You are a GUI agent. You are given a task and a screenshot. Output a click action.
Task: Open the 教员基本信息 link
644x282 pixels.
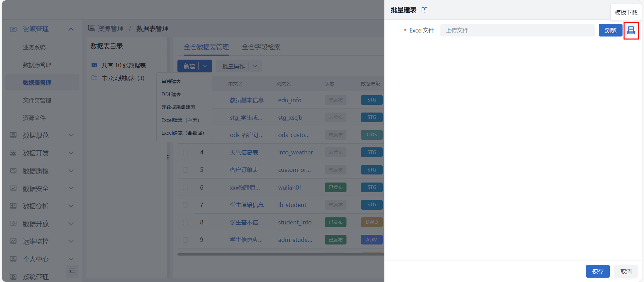tap(247, 100)
